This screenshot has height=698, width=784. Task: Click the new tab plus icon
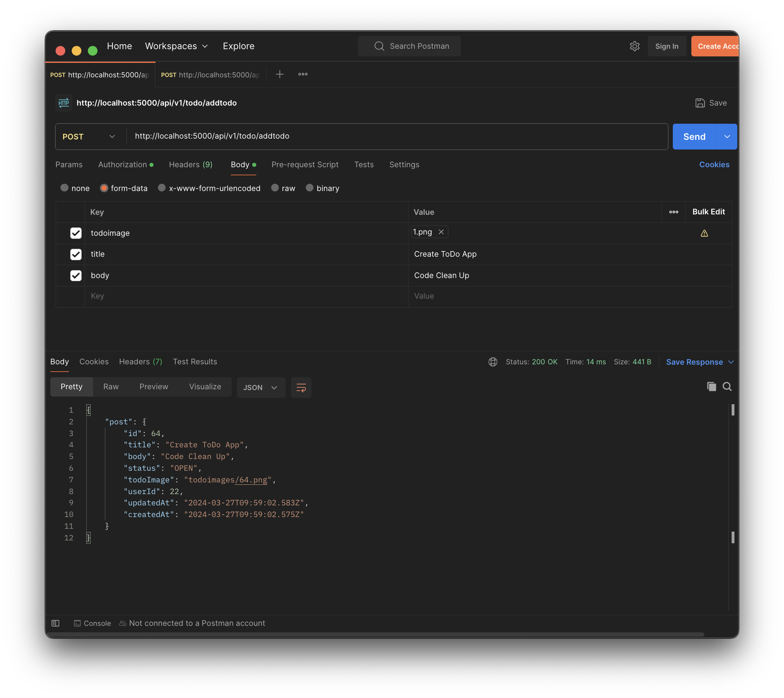point(280,74)
